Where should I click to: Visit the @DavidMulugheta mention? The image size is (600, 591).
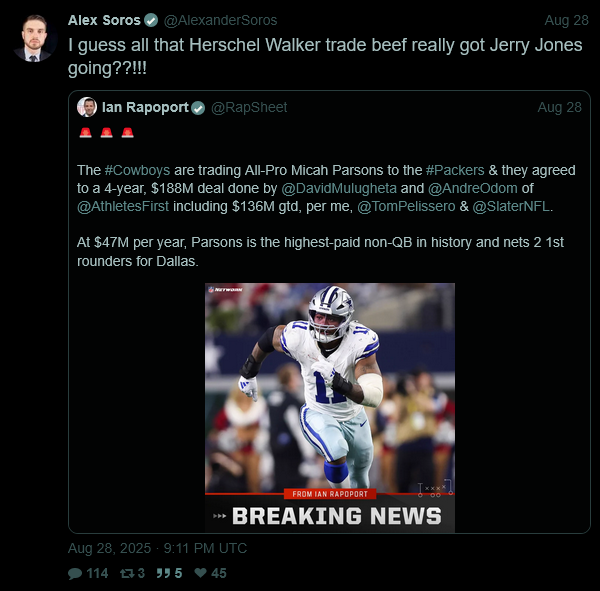[x=339, y=188]
